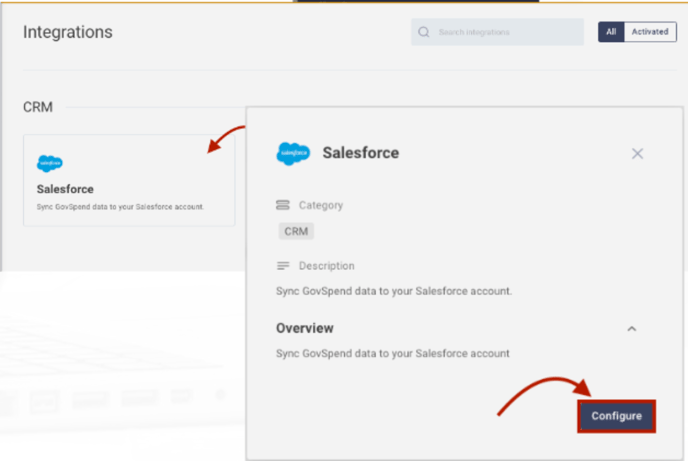The width and height of the screenshot is (688, 461).
Task: Click the Salesforce name in the card
Action: click(x=65, y=189)
